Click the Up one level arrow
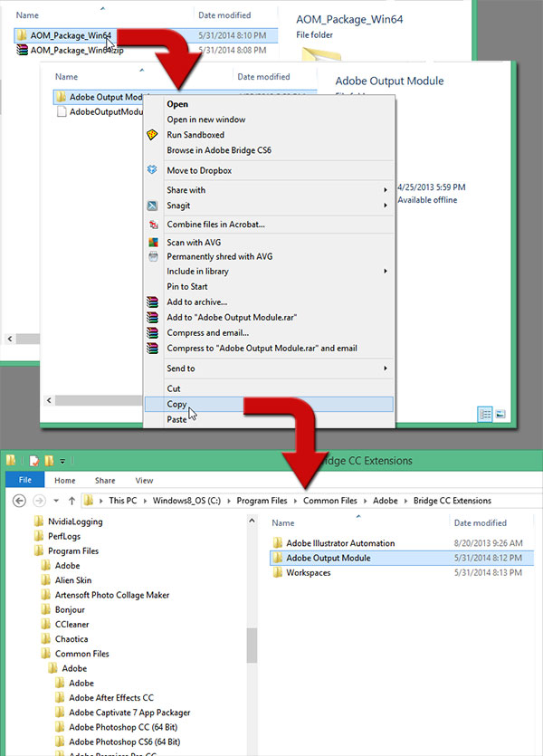The width and height of the screenshot is (543, 756). tap(71, 501)
